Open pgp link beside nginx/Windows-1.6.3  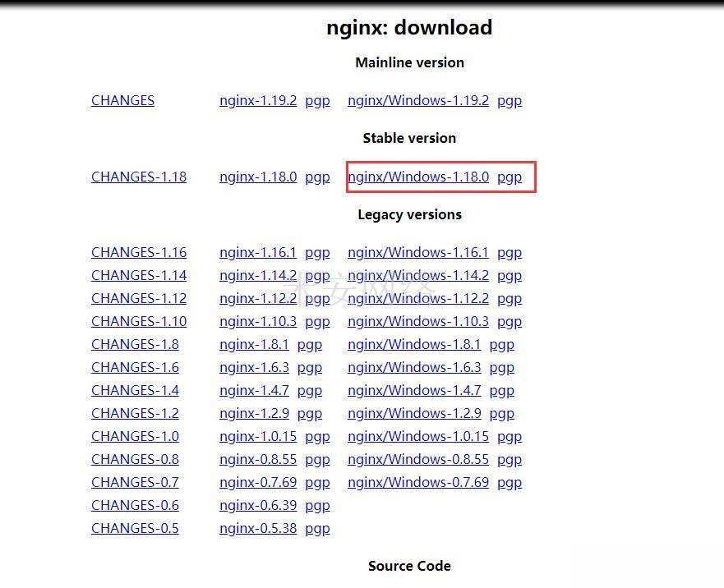(502, 368)
